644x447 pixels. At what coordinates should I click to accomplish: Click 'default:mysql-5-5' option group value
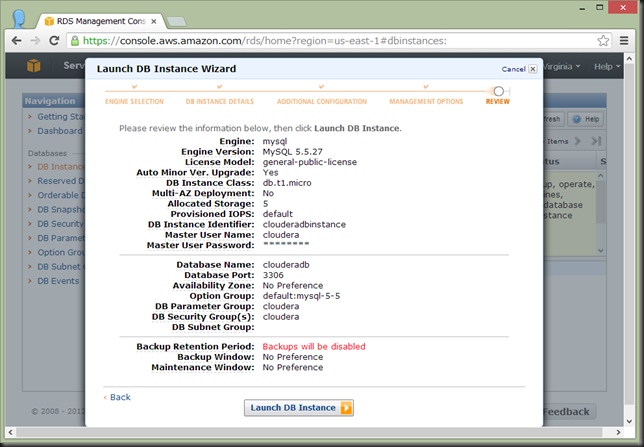[x=301, y=296]
